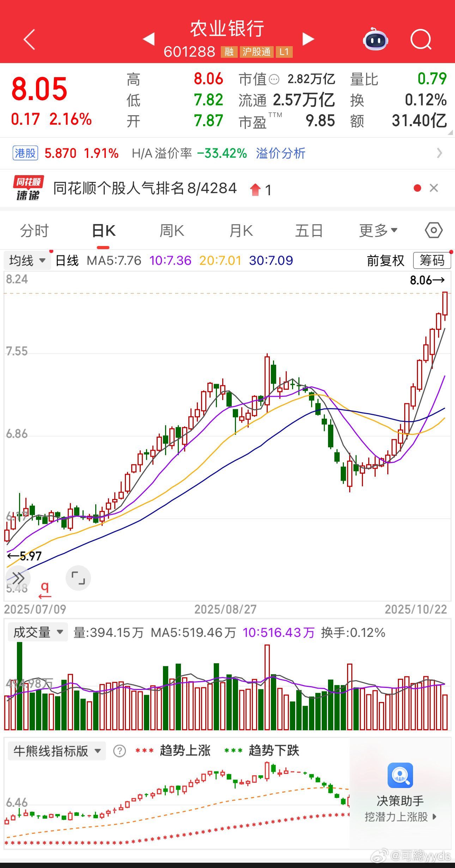The height and width of the screenshot is (868, 455).
Task: Tap the question mark help icon
Action: click(120, 751)
